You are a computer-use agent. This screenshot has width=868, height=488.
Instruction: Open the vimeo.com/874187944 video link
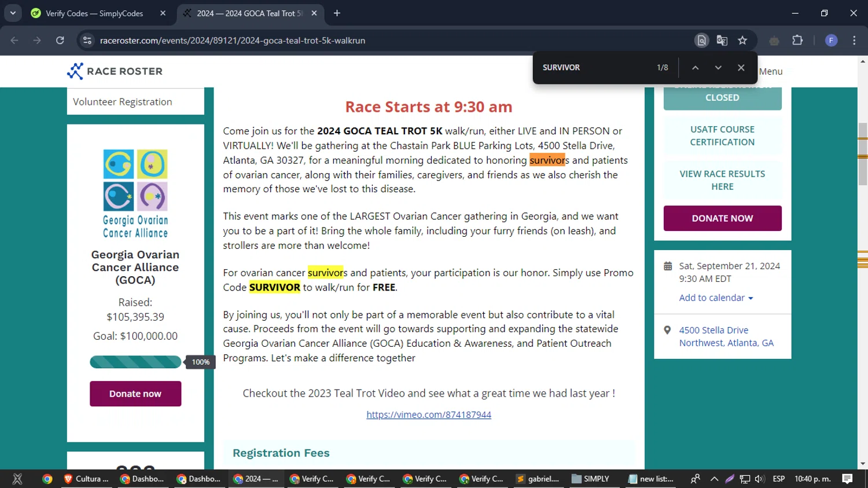pos(429,414)
